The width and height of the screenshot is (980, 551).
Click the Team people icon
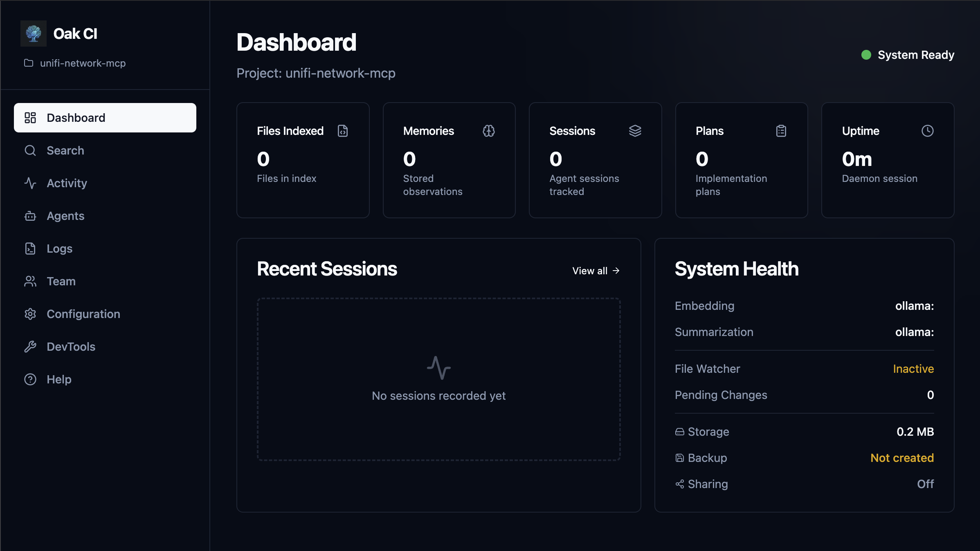(x=30, y=281)
